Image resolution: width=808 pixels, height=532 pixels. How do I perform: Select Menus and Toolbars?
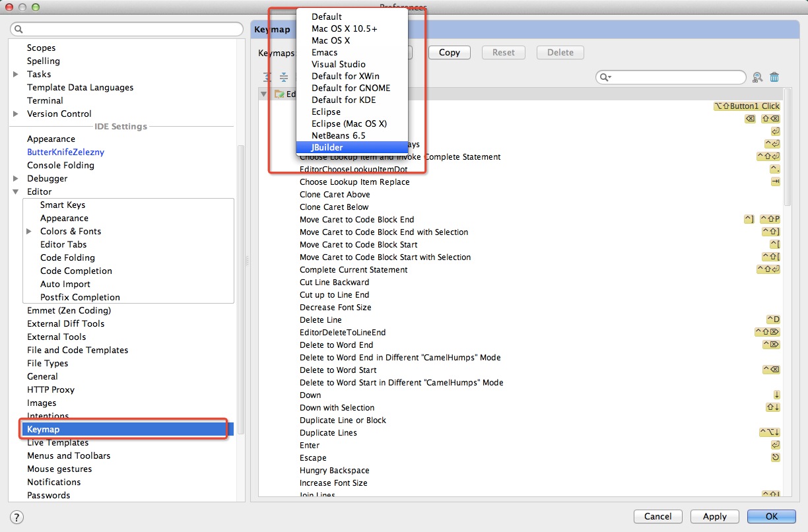coord(69,455)
